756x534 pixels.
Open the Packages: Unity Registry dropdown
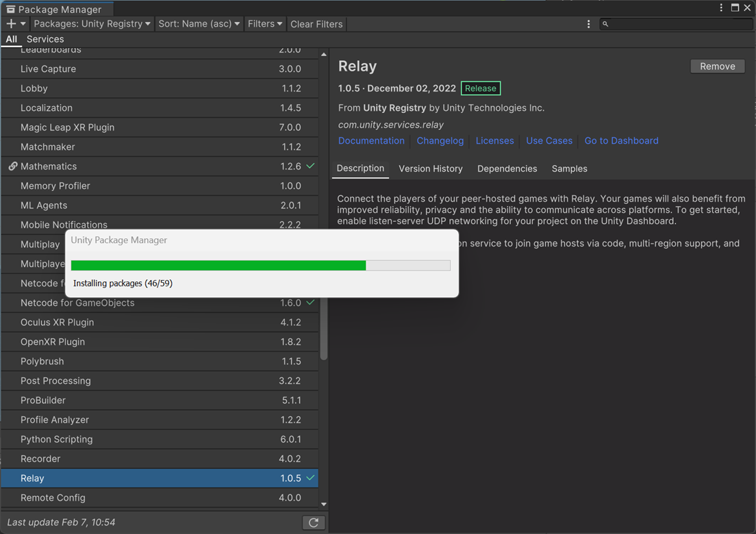pos(92,24)
